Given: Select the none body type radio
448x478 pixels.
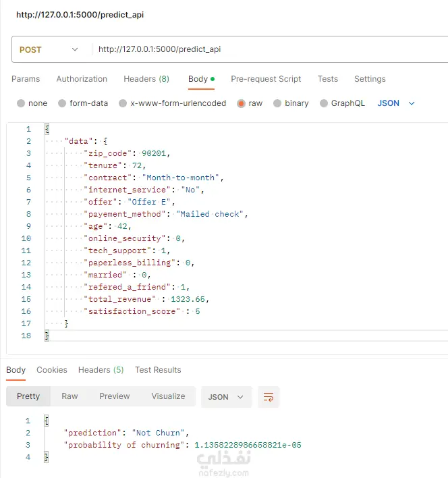Looking at the screenshot, I should coord(21,103).
